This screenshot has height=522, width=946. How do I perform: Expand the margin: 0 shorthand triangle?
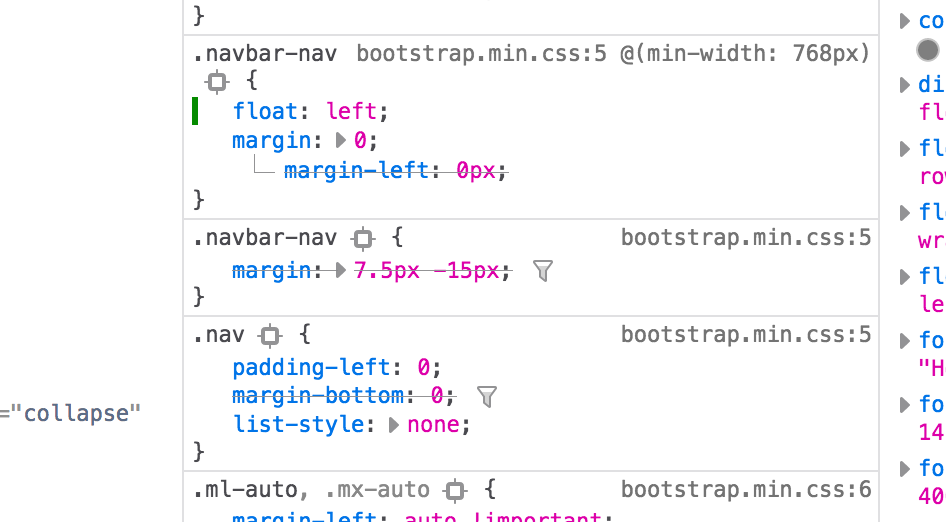(x=342, y=142)
